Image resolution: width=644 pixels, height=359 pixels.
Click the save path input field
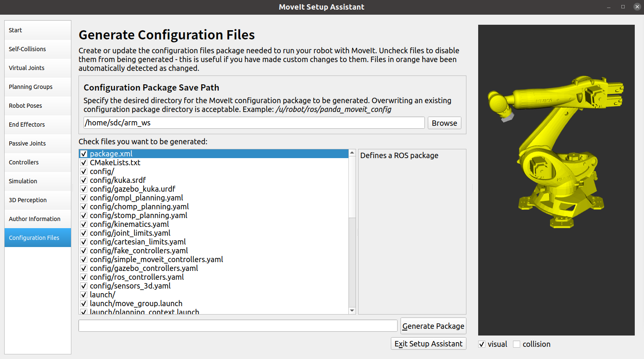[x=254, y=123]
